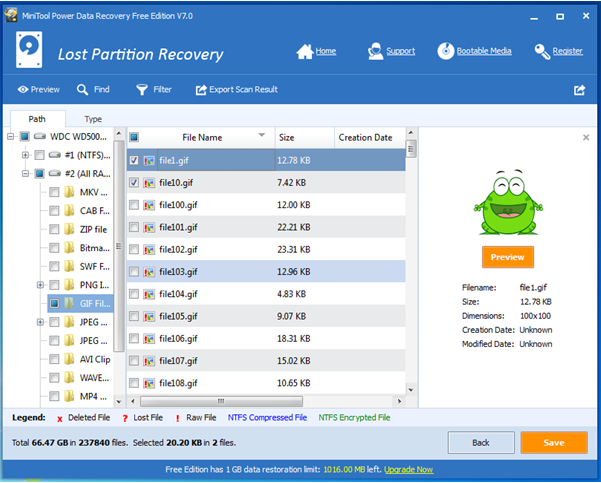Select the WAVE folder in tree
Screen dimensions: 601x483
[95, 378]
